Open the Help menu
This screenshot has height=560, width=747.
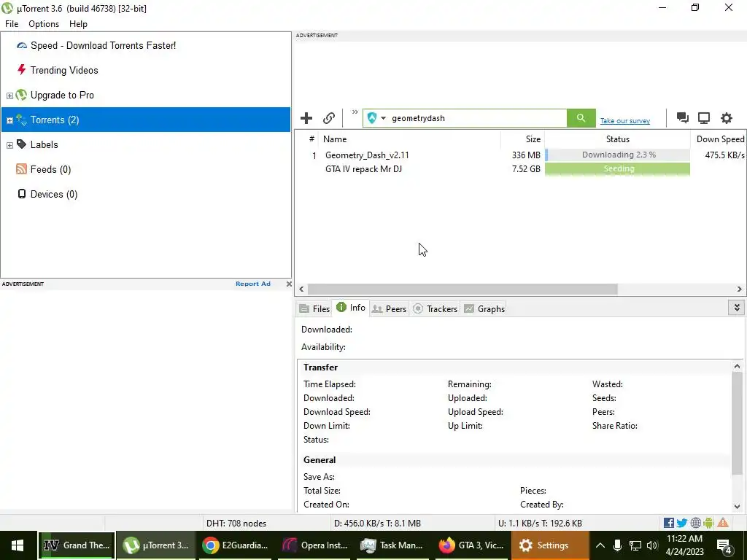[78, 24]
